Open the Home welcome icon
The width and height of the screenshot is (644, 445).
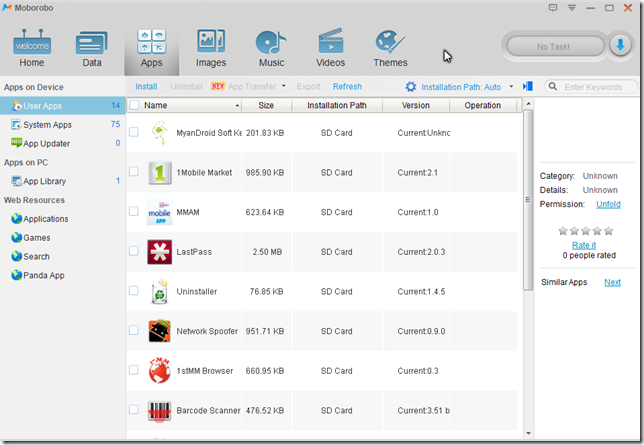point(32,42)
